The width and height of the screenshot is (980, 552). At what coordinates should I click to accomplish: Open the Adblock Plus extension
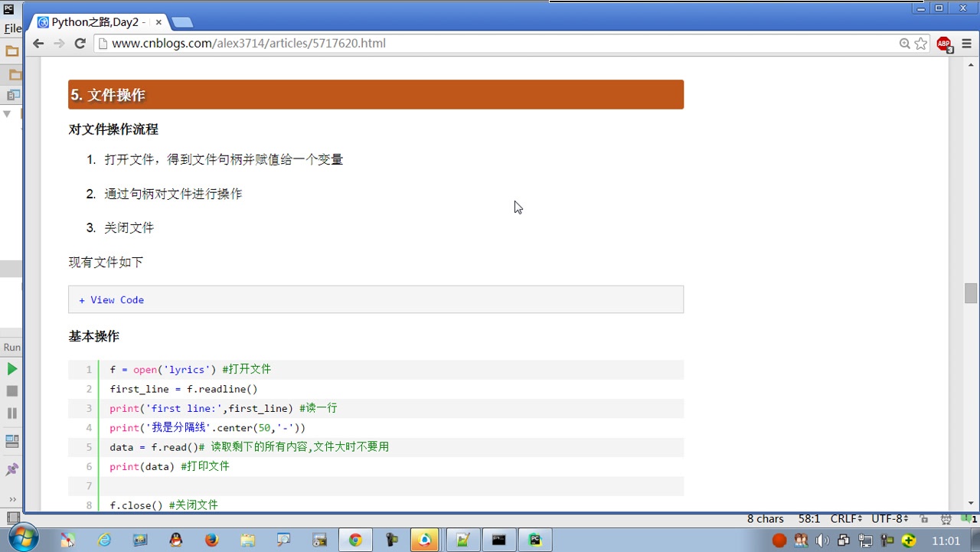click(x=944, y=44)
